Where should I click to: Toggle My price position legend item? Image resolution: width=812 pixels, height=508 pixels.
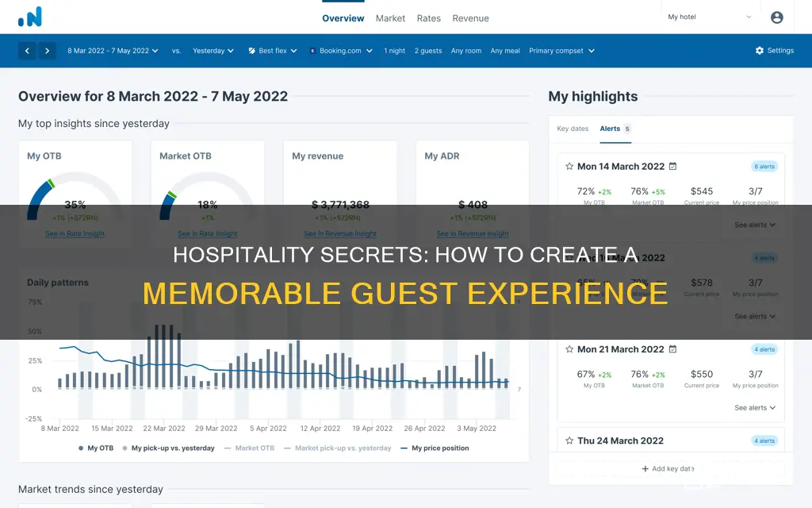[435, 448]
